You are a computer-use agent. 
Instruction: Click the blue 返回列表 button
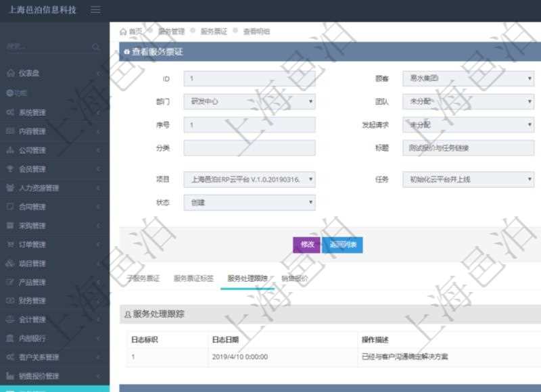[342, 245]
